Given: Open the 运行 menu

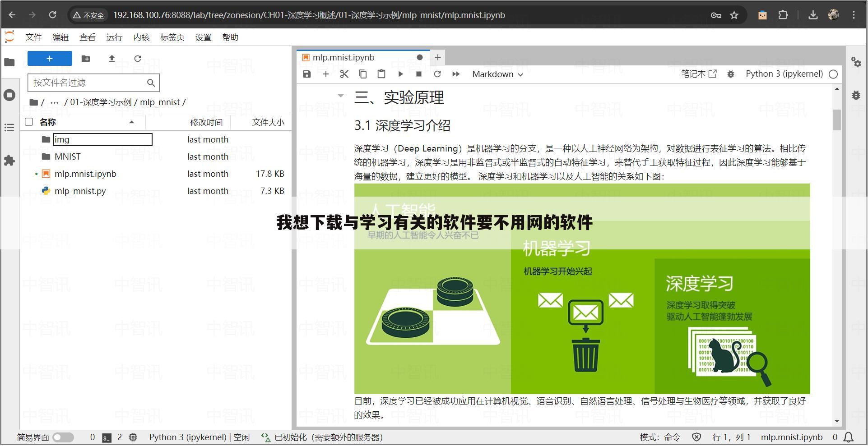Looking at the screenshot, I should pos(114,37).
